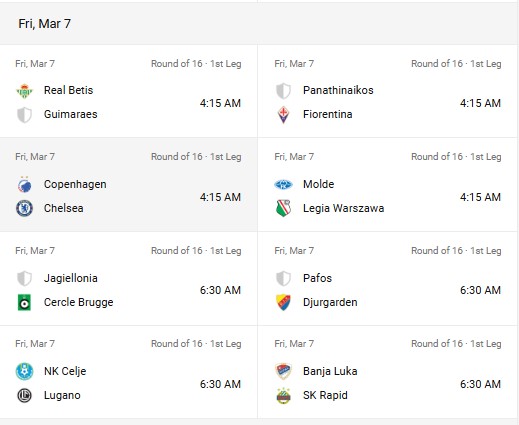Click the Copenhagen club crest

coord(24,184)
